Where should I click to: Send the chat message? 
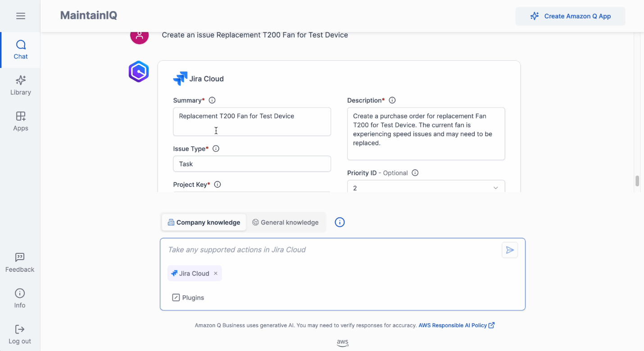point(510,250)
